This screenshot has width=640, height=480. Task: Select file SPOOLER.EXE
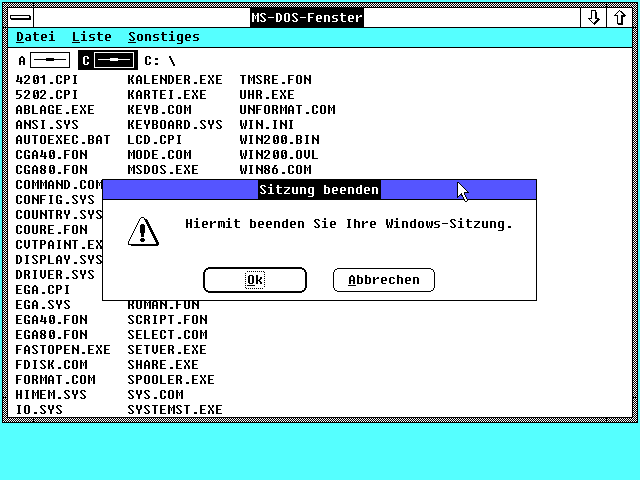coord(171,380)
